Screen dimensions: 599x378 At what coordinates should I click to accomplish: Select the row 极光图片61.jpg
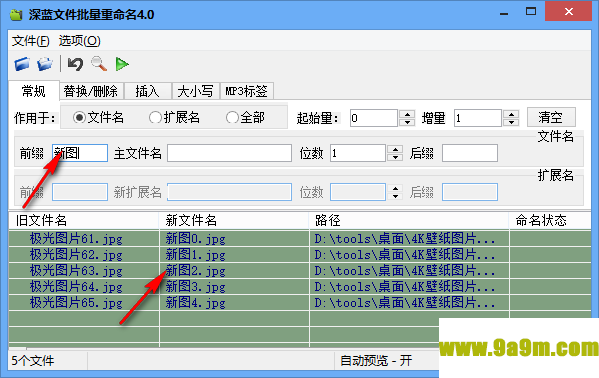(300, 238)
